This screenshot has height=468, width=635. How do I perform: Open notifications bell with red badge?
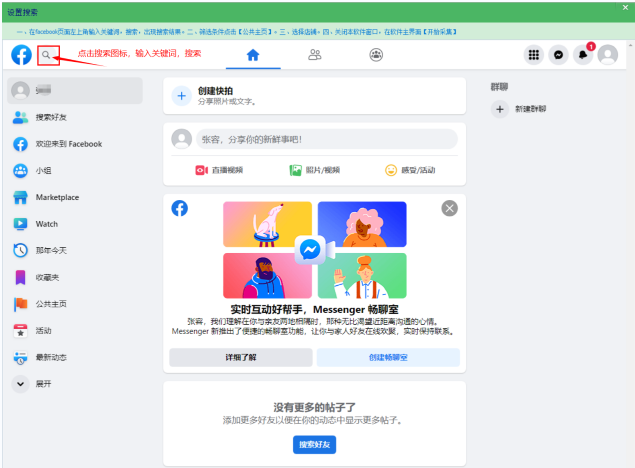coord(583,55)
